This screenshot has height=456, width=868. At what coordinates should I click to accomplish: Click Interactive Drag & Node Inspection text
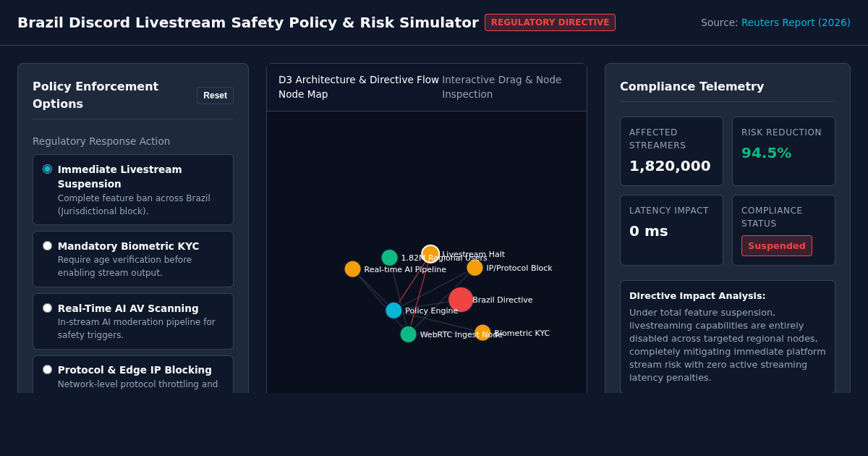pyautogui.click(x=502, y=87)
